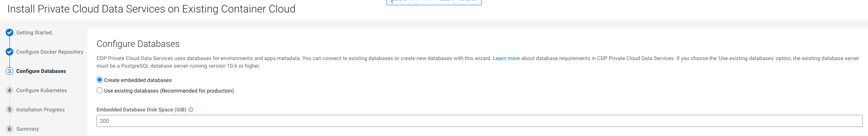Click the Embedded Database Disk Space label
Image resolution: width=868 pixels, height=136 pixels.
[141, 110]
